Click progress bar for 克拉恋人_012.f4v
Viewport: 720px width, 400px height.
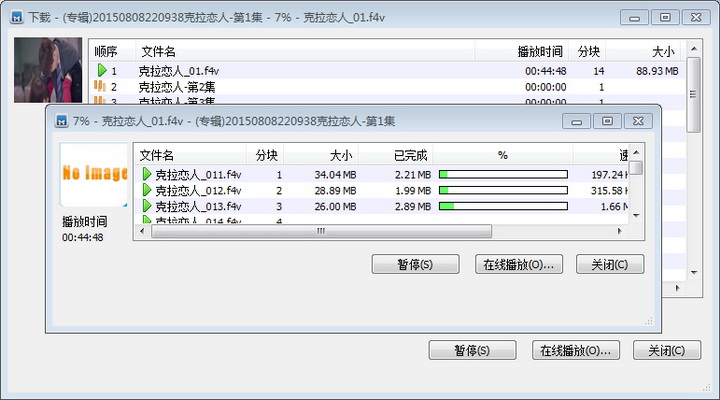(503, 190)
